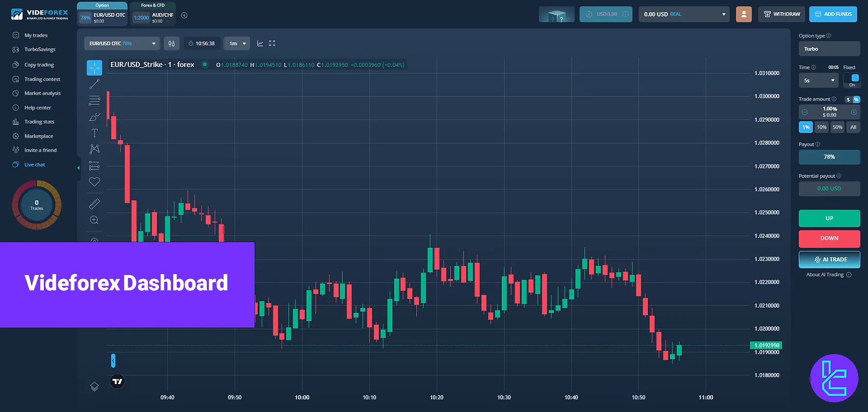This screenshot has height=412, width=868.
Task: Select the ruler measure tool
Action: [95, 204]
